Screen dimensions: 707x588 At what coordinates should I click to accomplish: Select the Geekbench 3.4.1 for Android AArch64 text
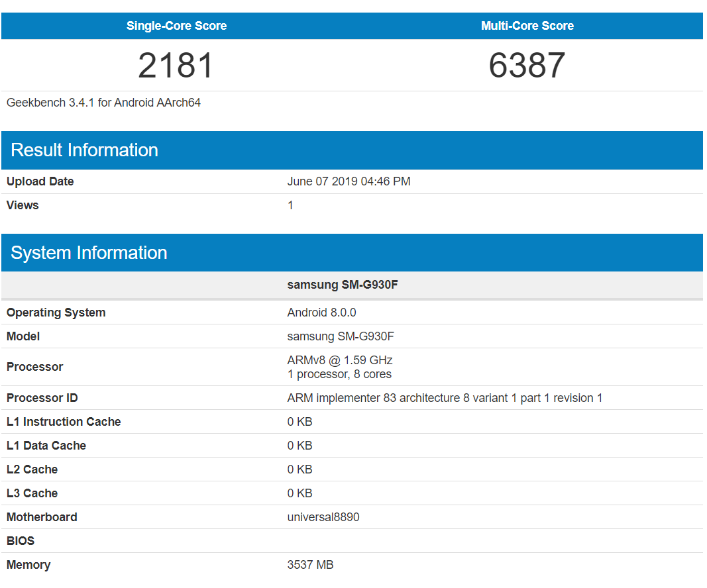(x=103, y=103)
